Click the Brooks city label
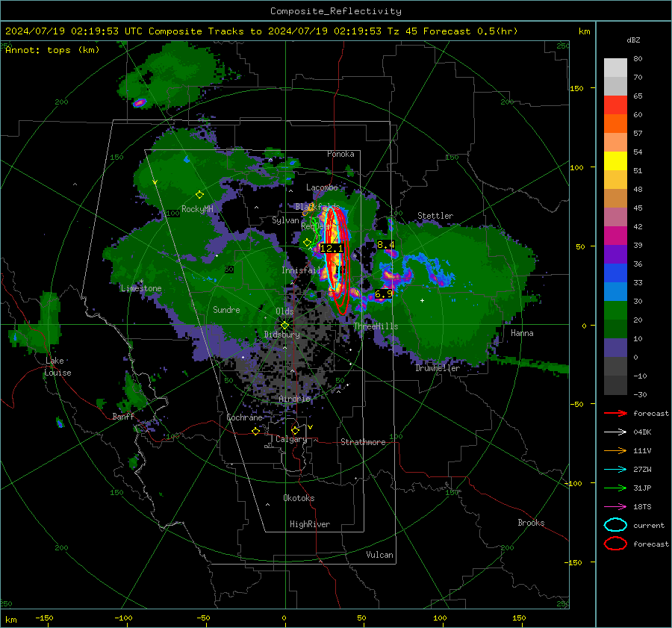 click(531, 523)
